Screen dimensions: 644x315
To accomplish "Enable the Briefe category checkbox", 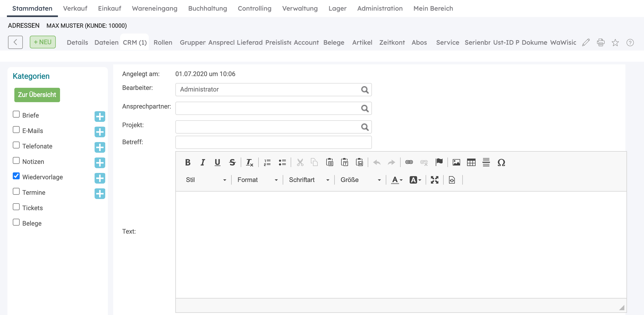I will (16, 114).
